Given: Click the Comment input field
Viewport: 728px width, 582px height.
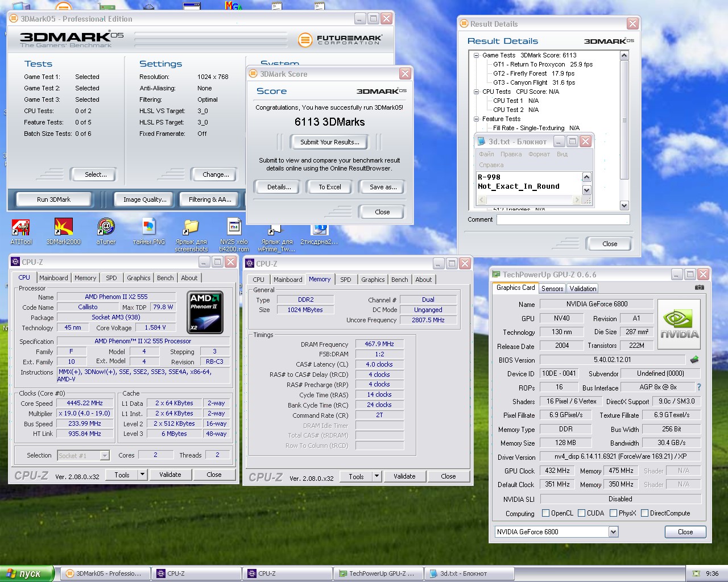Looking at the screenshot, I should (x=563, y=219).
